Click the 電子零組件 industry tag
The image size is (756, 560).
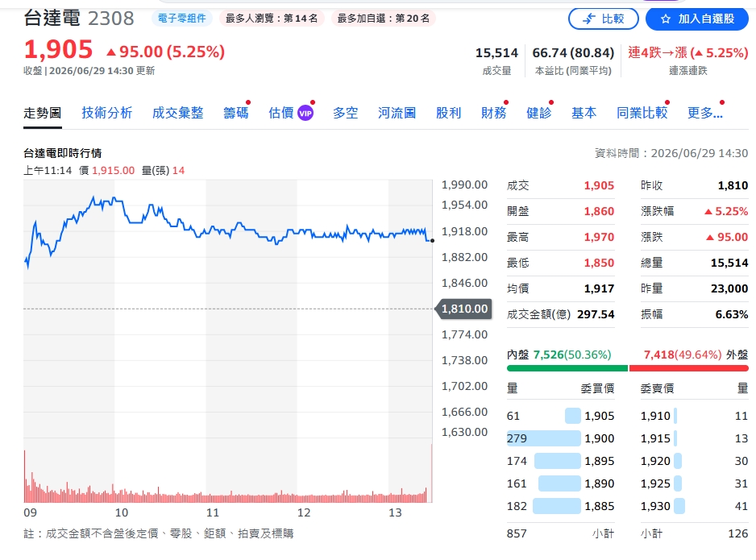point(182,19)
